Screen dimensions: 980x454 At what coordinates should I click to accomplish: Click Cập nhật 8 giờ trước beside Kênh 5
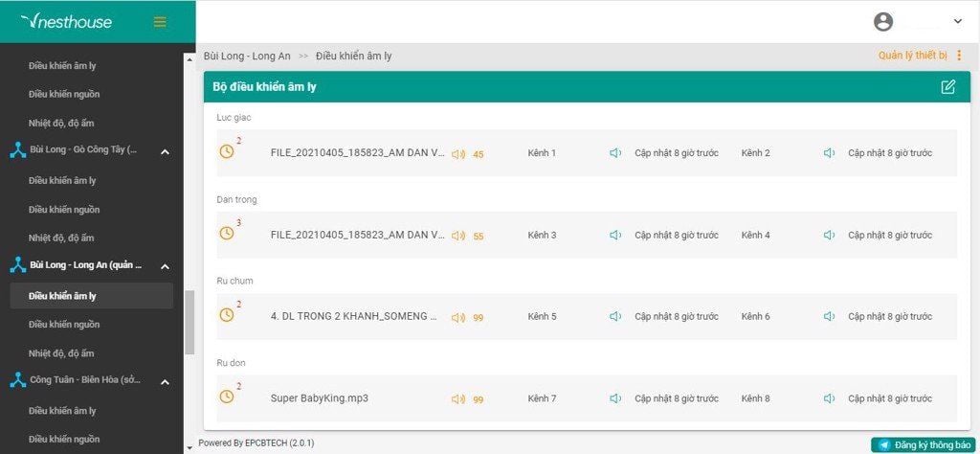coord(677,316)
